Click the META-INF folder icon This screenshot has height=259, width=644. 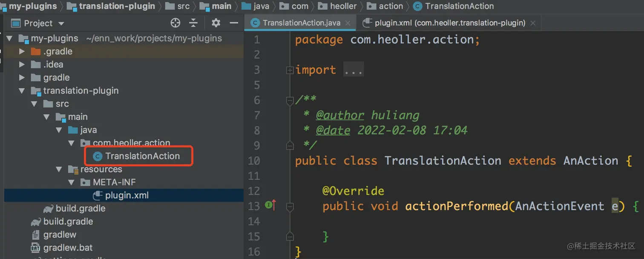click(85, 183)
